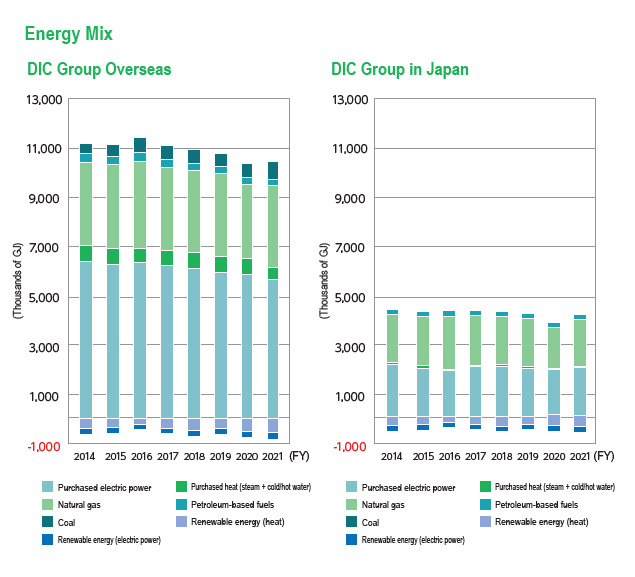
Task: Click the Overseas '(Thousands of GJ)' axis title
Action: click(x=17, y=281)
